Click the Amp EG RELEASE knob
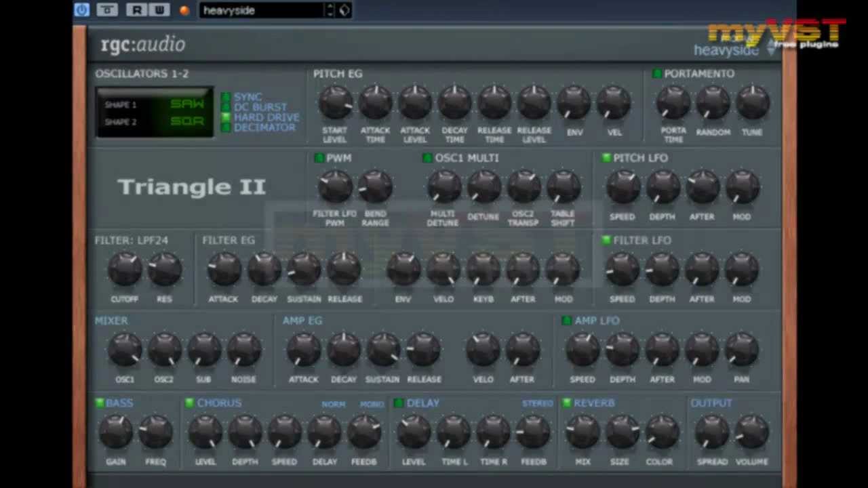The image size is (868, 488). click(x=424, y=350)
